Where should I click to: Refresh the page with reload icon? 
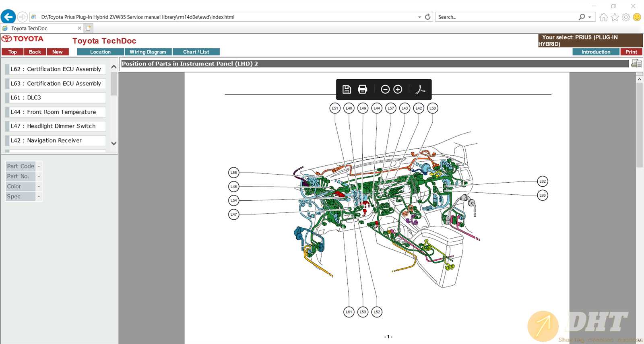coord(427,17)
